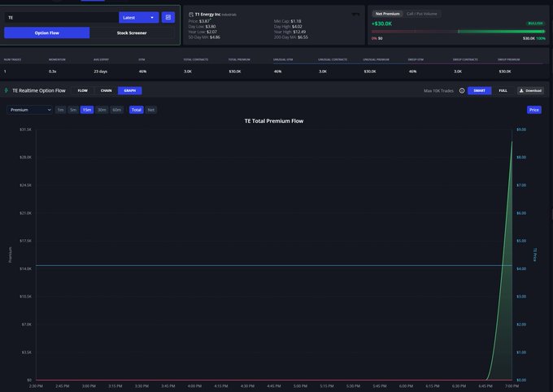Click the 23 days avg expiry value
This screenshot has width=553, height=392.
pos(101,72)
